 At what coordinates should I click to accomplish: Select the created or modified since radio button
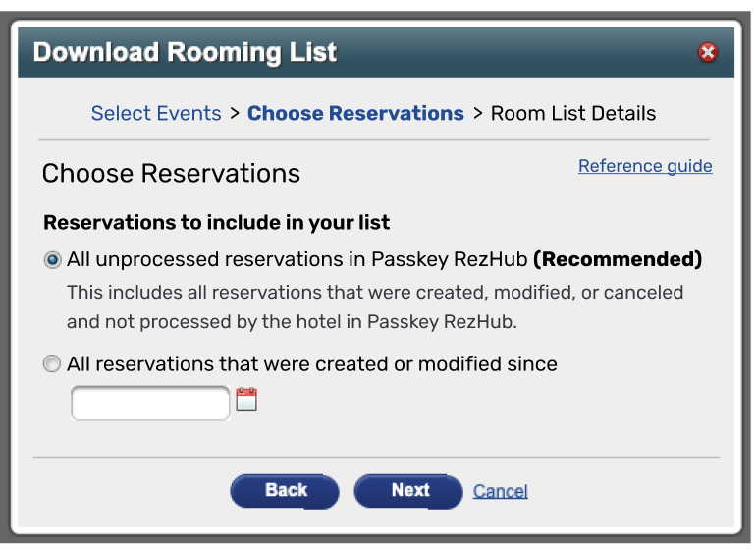coord(52,363)
